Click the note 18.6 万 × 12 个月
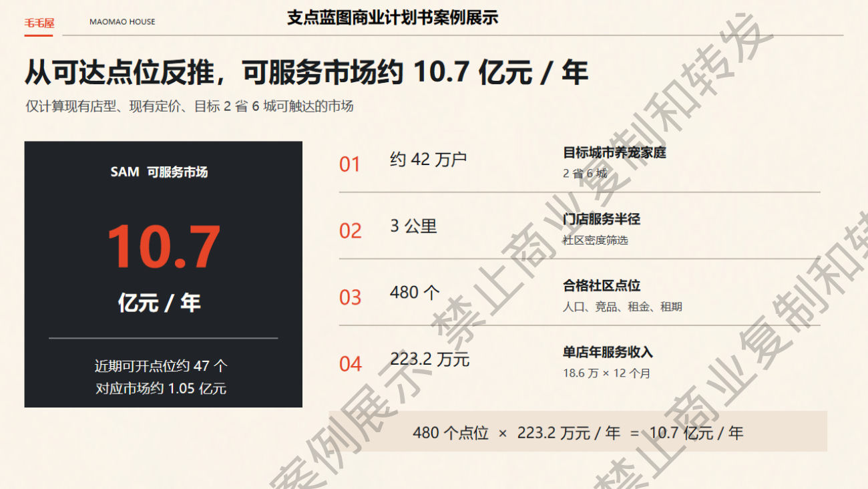 click(606, 373)
